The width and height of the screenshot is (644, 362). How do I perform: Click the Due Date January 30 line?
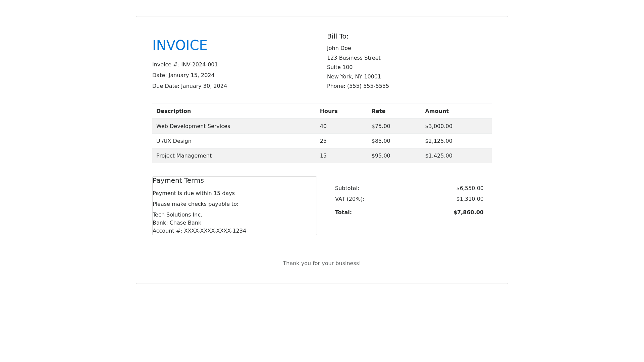[x=190, y=86]
